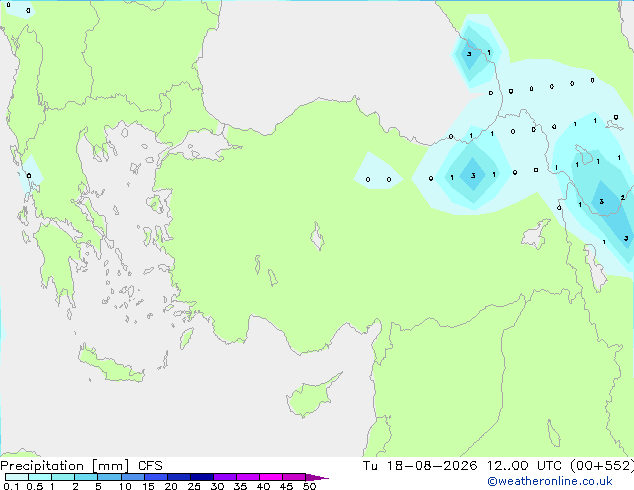634x490 pixels.
Task: Click the 12:00 UTC time label
Action: pyautogui.click(x=524, y=466)
